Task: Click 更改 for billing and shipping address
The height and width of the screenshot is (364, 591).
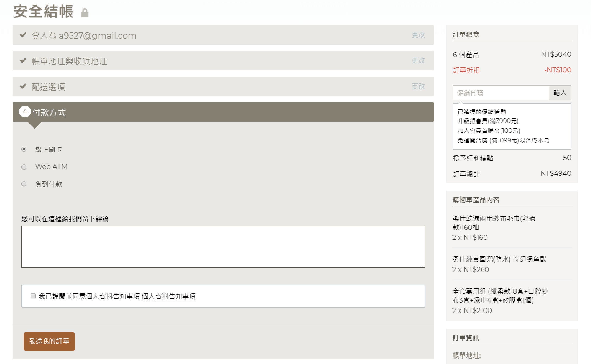Action: click(418, 60)
